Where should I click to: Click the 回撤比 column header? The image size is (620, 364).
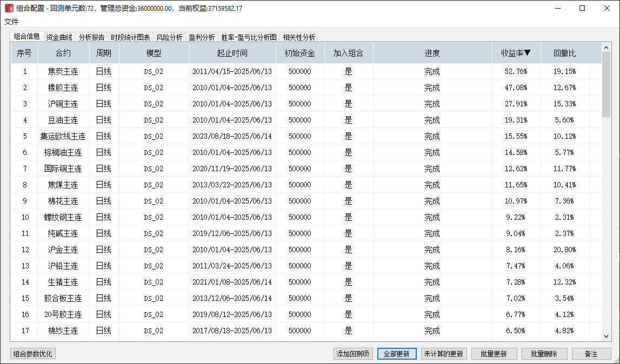[564, 53]
